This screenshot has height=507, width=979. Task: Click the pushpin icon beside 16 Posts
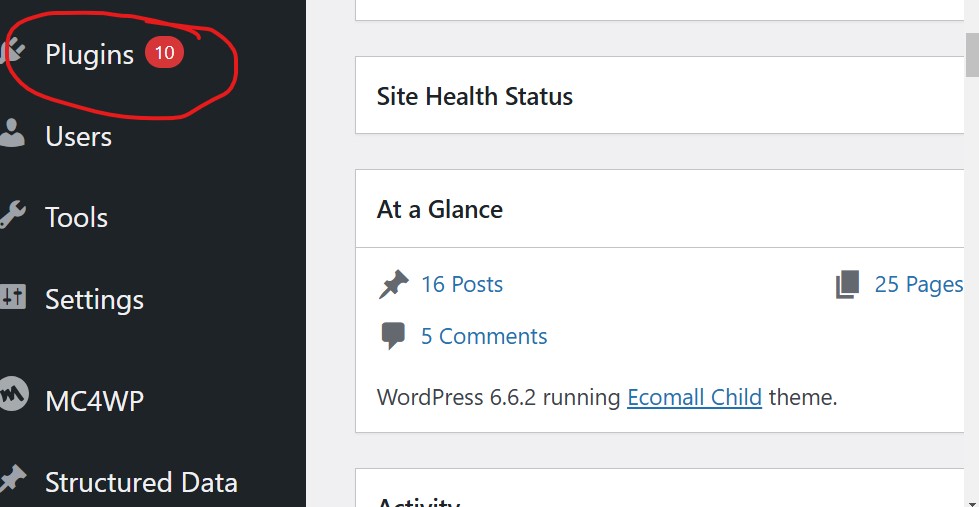point(393,285)
